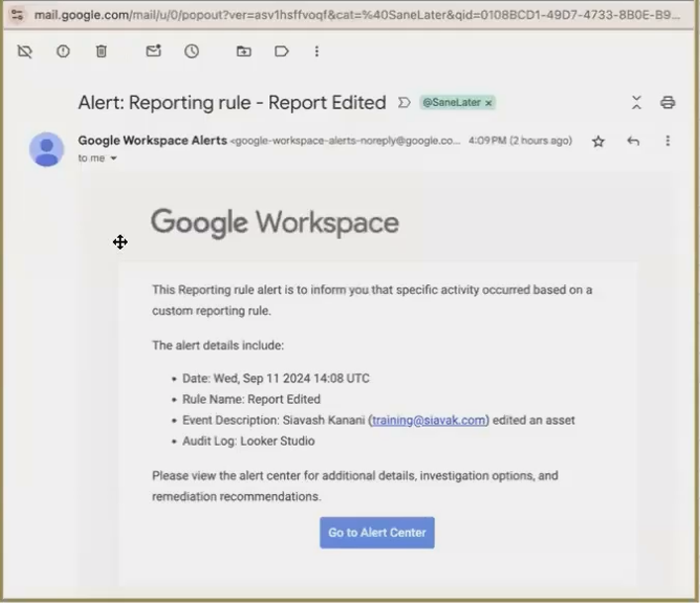Click sender name Google Workspace Alerts
Image resolution: width=700 pixels, height=603 pixels.
[152, 141]
